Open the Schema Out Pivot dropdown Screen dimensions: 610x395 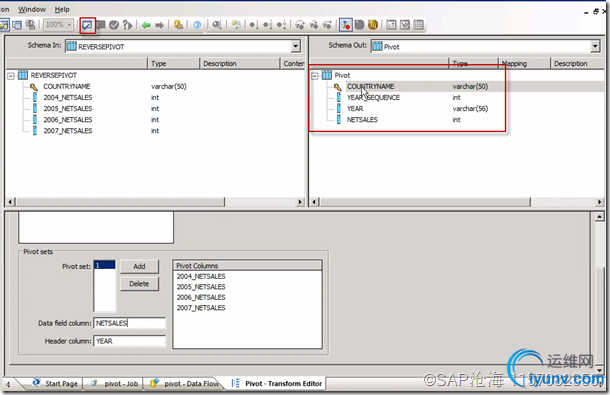[x=595, y=46]
